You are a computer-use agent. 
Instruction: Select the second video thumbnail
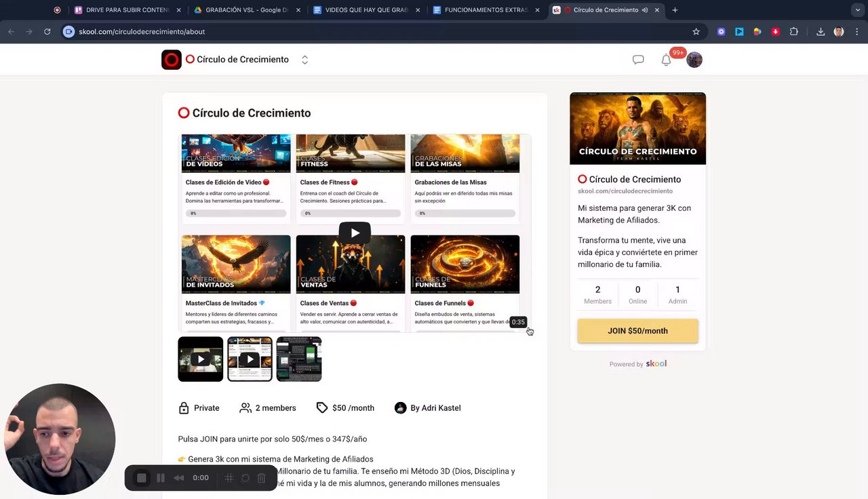tap(250, 359)
